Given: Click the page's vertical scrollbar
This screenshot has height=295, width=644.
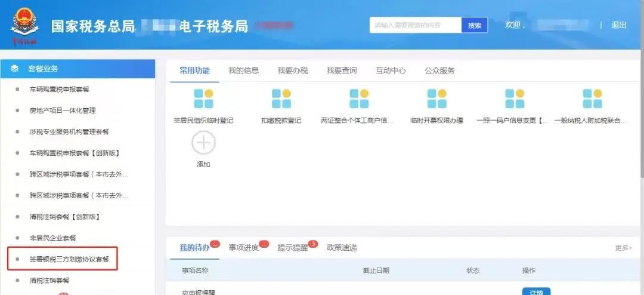Looking at the screenshot, I should click(x=642, y=113).
